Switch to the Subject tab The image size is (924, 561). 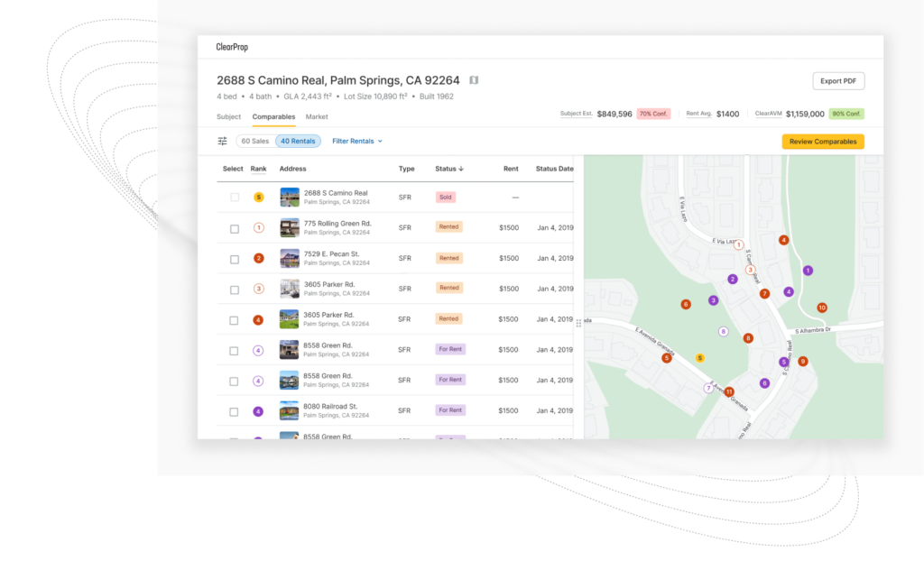click(x=228, y=116)
